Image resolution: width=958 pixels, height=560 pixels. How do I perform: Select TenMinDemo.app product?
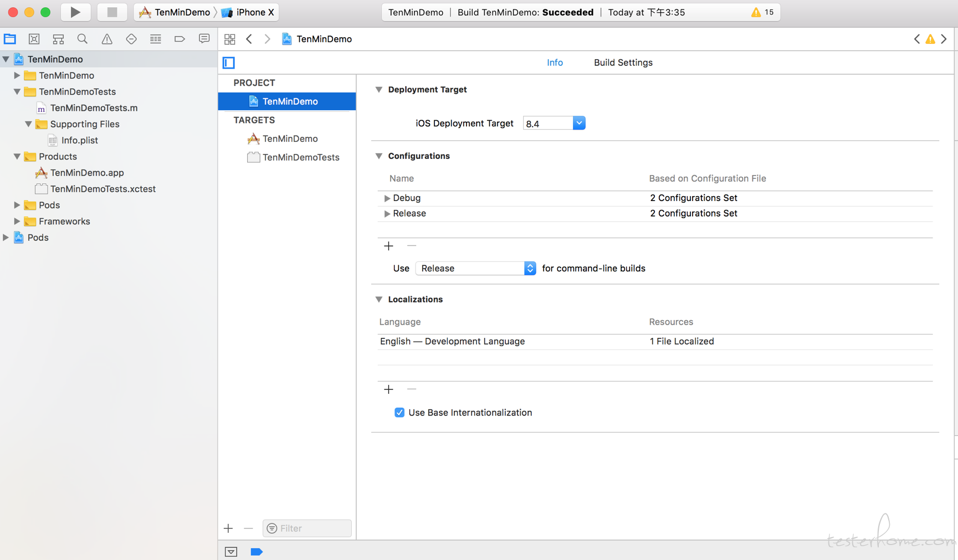[x=87, y=173]
